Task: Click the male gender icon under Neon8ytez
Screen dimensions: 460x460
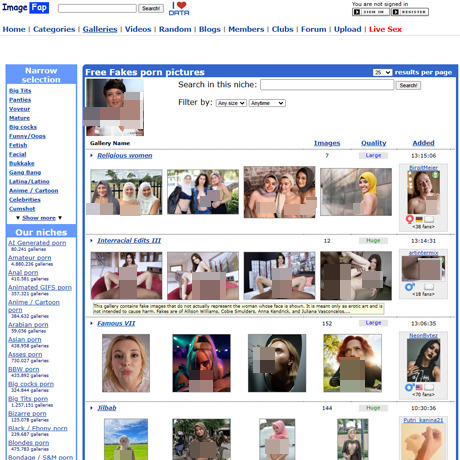Action: tap(410, 387)
